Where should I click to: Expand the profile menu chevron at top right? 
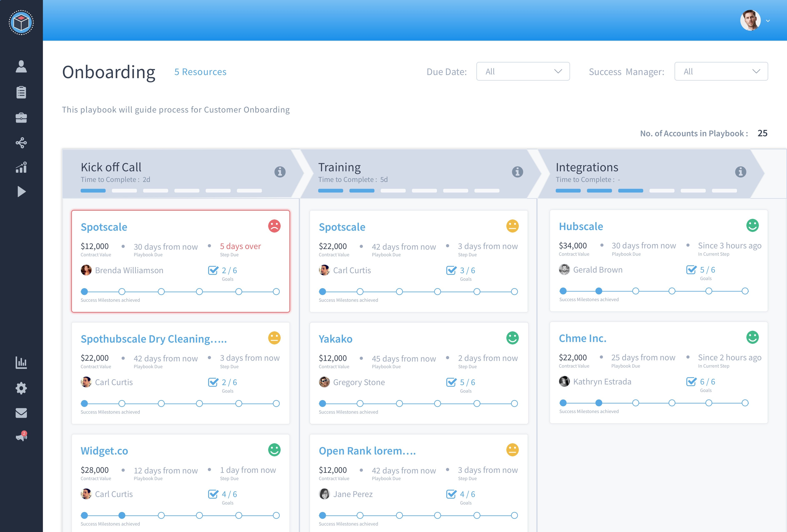pyautogui.click(x=768, y=21)
